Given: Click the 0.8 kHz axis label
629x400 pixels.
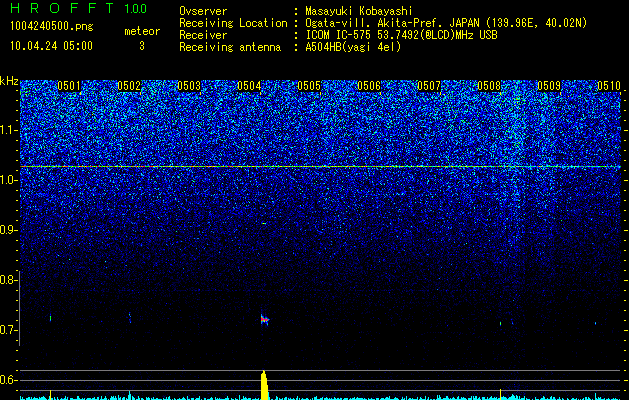Looking at the screenshot, I should tap(7, 280).
